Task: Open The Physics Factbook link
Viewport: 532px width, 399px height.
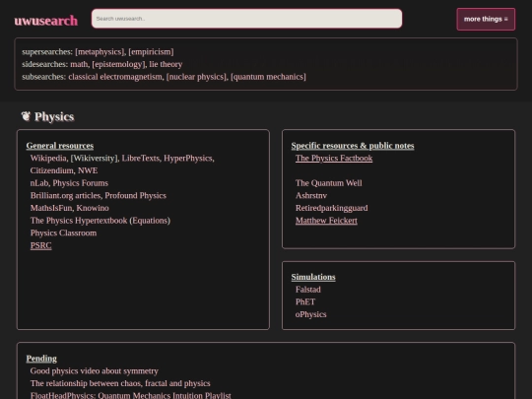Action: pyautogui.click(x=334, y=158)
